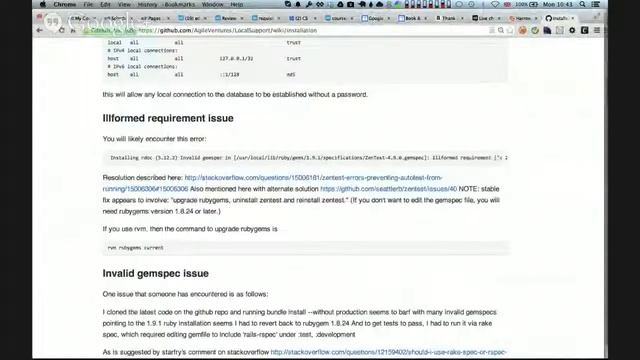
Task: Switch to the Review tab
Action: pos(229,18)
